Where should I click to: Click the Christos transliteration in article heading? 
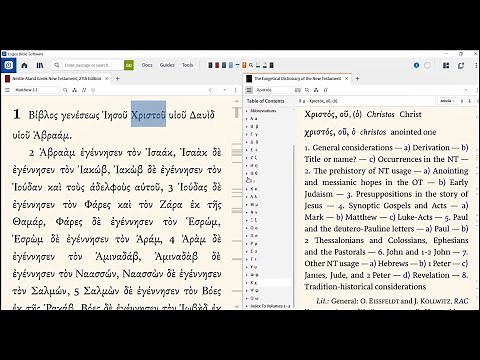[380, 114]
